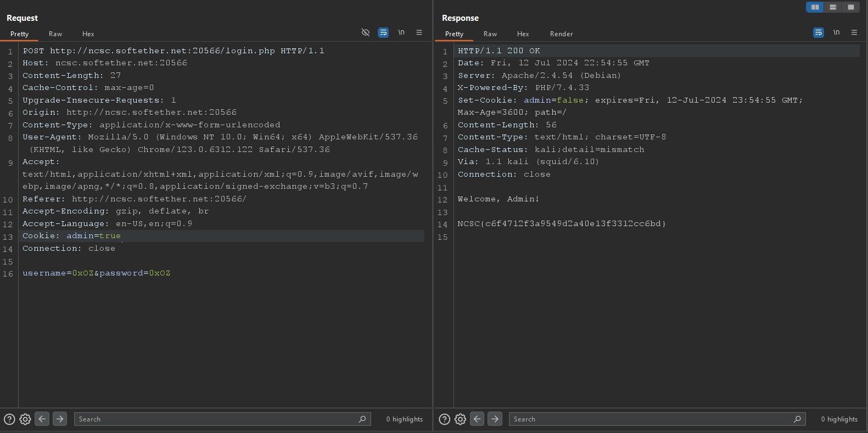The height and width of the screenshot is (433, 868).
Task: Toggle hidden-items eye icon in Request panel
Action: (366, 33)
